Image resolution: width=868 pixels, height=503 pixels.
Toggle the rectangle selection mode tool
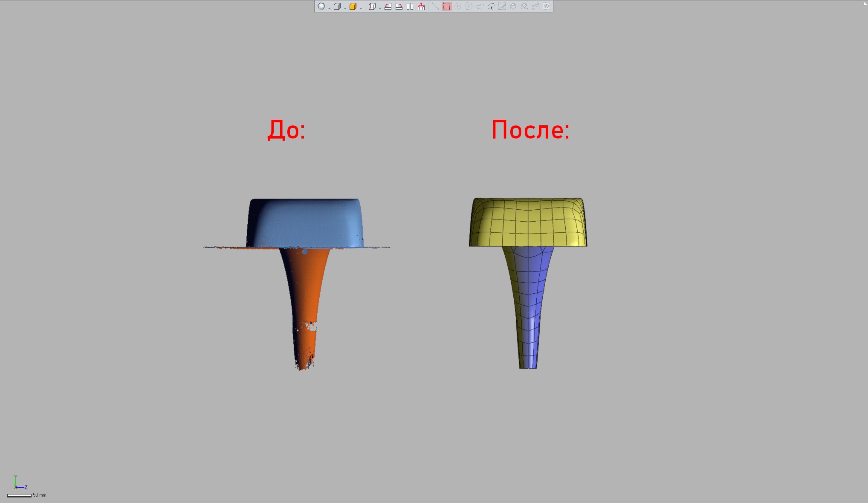coord(446,6)
